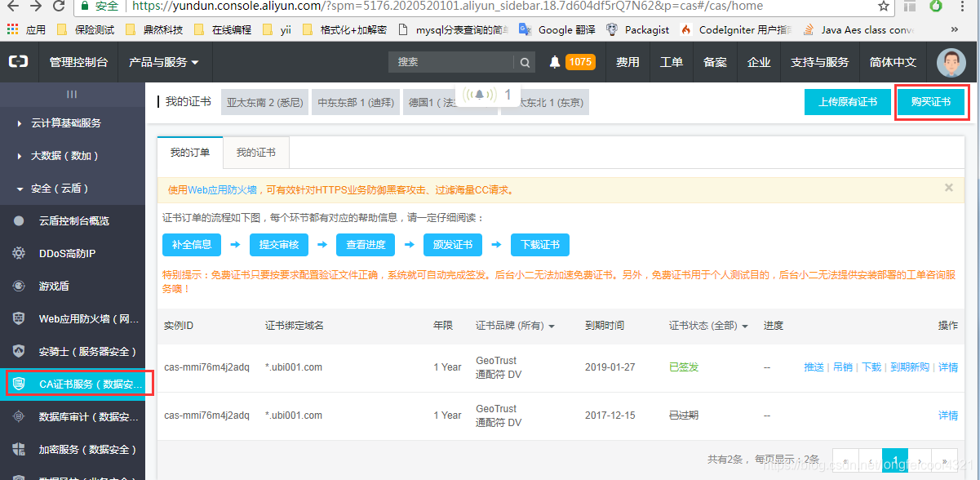Click the 下载证书 step button
The width and height of the screenshot is (980, 480).
point(540,244)
